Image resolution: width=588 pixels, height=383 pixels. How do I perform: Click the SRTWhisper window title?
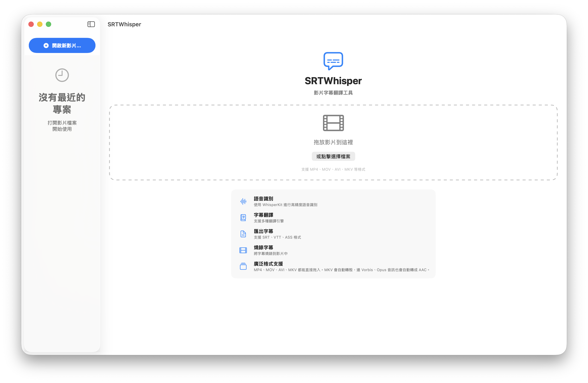124,24
